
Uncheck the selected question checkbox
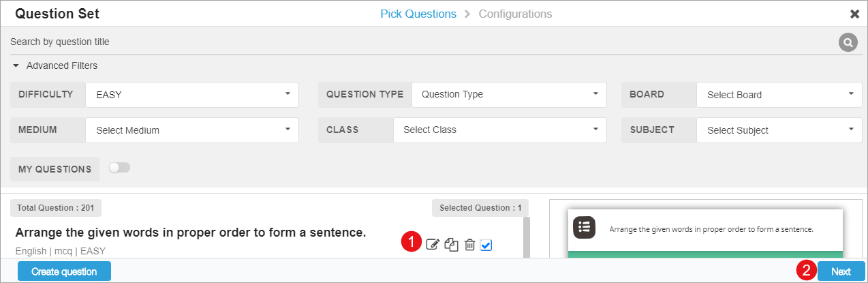[x=486, y=244]
